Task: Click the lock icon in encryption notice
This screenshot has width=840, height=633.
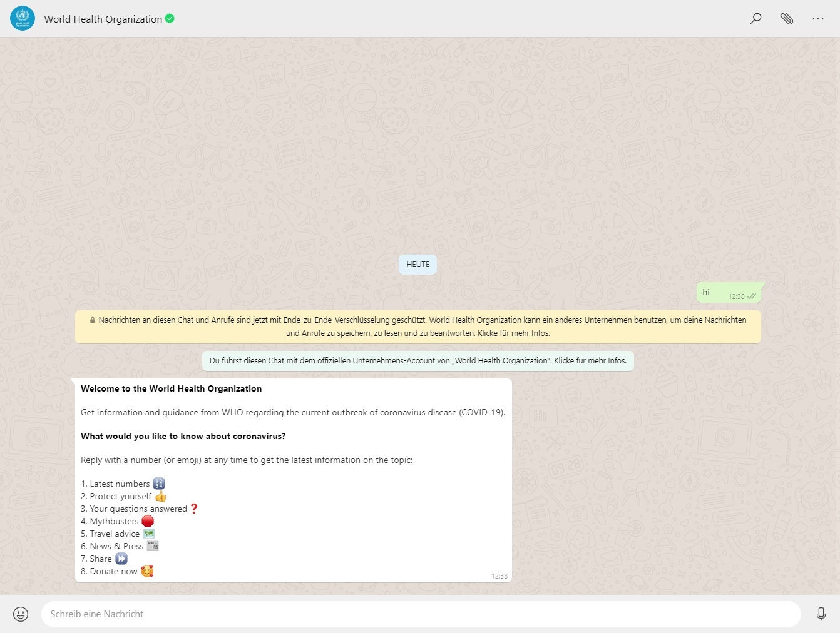Action: pos(93,320)
